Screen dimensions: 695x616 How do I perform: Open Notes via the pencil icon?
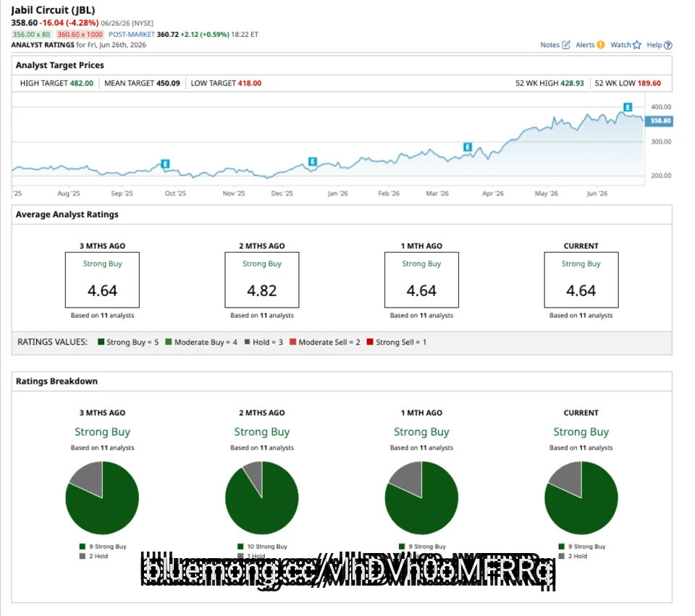[566, 45]
